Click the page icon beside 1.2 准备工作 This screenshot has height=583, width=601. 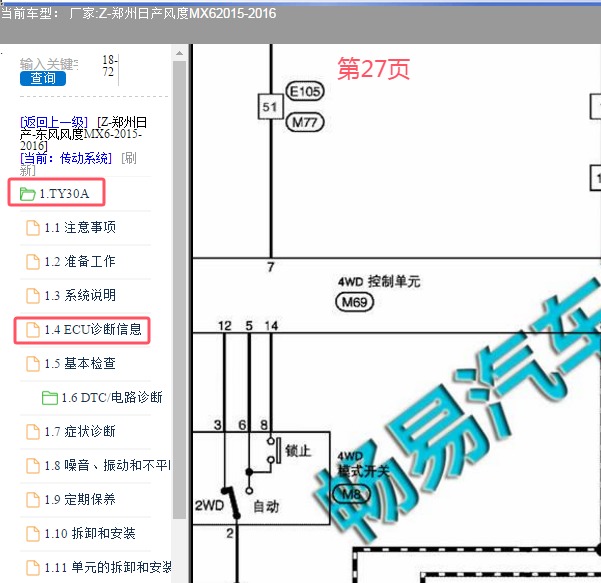[33, 262]
